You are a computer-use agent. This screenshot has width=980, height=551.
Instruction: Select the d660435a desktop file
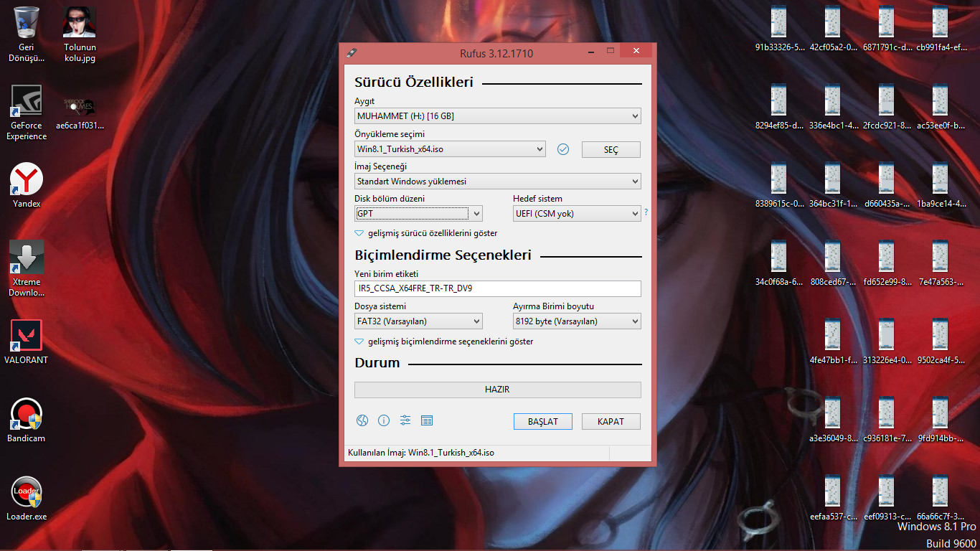point(887,186)
